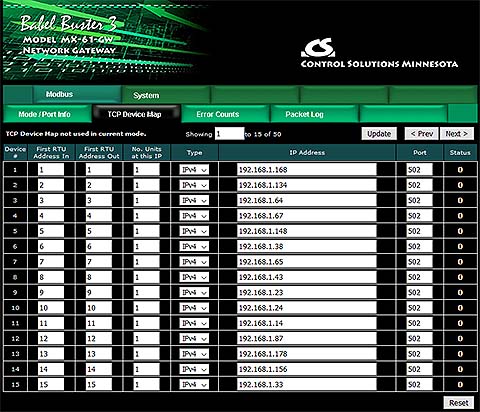Click IP address field 192.168.1.38
480x412 pixels.
point(307,246)
